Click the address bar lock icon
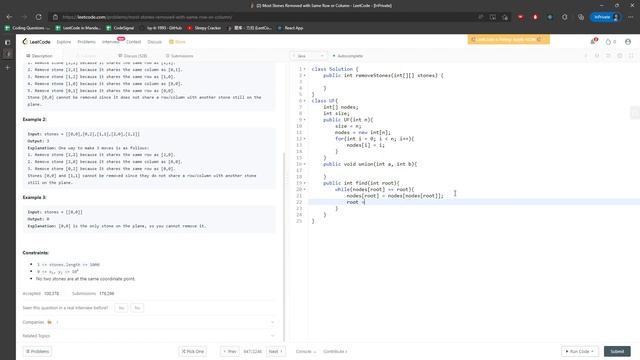The height and width of the screenshot is (360, 640). pyautogui.click(x=56, y=17)
